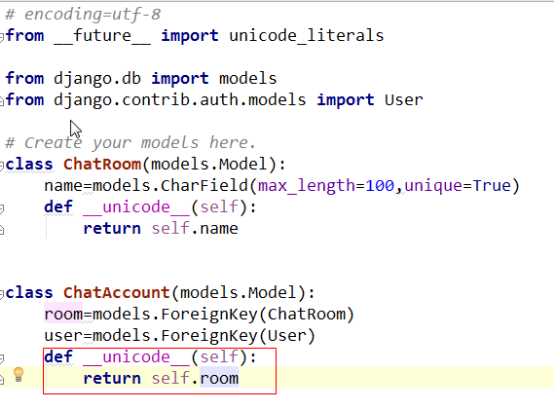The height and width of the screenshot is (409, 554).
Task: Click the 'user' variable before '=models.ForeignKey'
Action: (x=63, y=336)
